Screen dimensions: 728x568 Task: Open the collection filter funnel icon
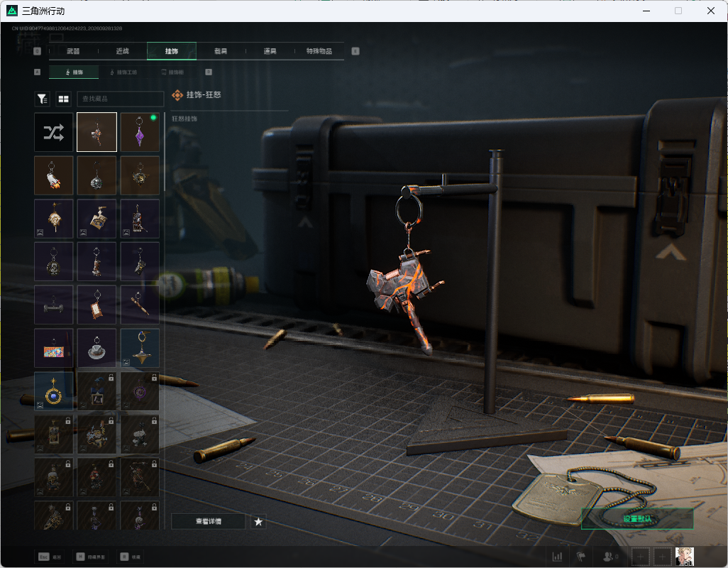click(x=43, y=99)
